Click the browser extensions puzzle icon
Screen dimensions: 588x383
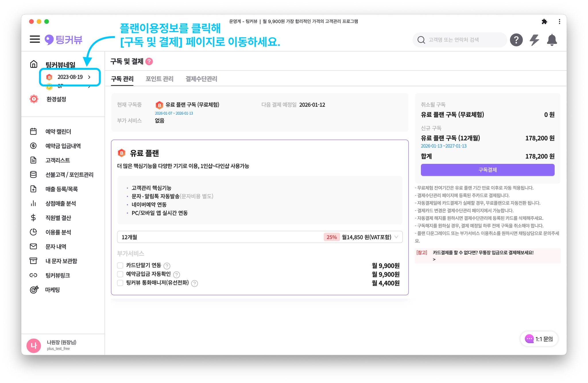click(x=544, y=22)
